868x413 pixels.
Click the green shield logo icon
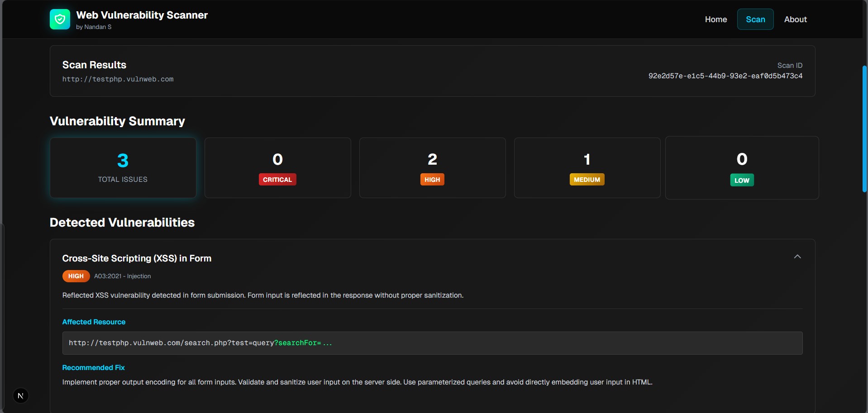point(60,19)
